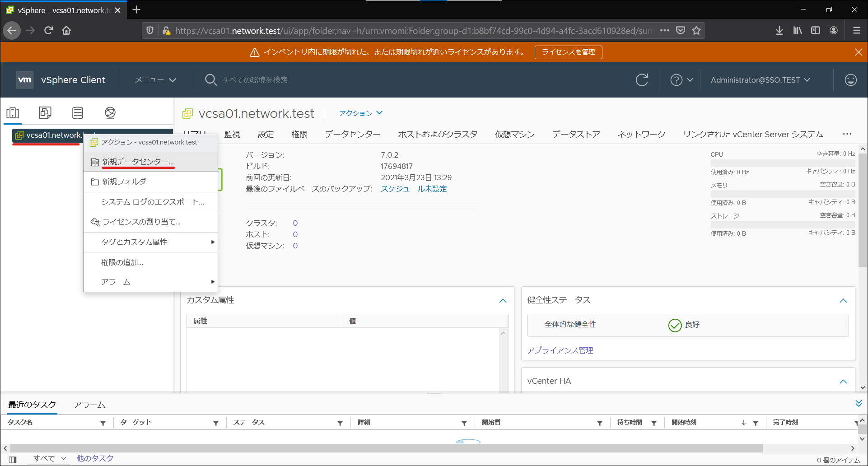Click Save to Pocket icon
Screen dimensions: 868x466
(681, 31)
